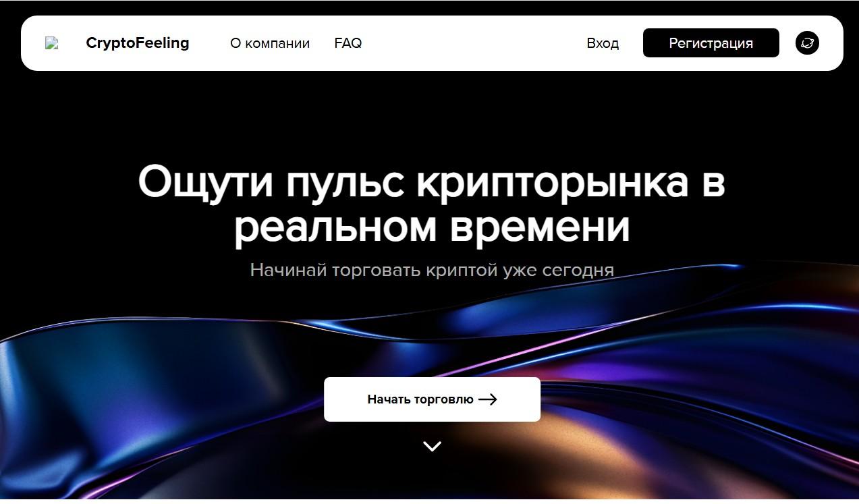Viewport: 859px width, 504px height.
Task: Click the Вход login link
Action: click(603, 43)
